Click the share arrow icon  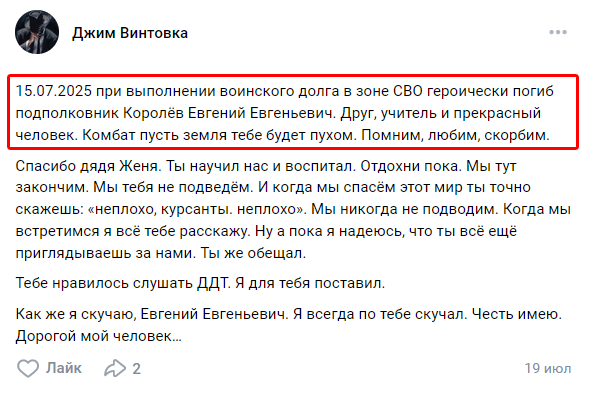[x=115, y=368]
